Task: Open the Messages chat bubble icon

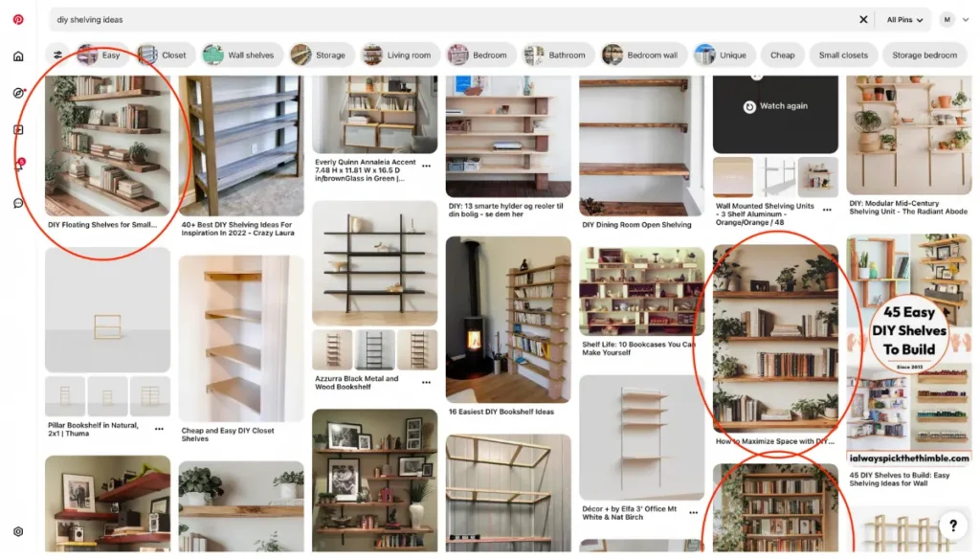Action: tap(18, 203)
